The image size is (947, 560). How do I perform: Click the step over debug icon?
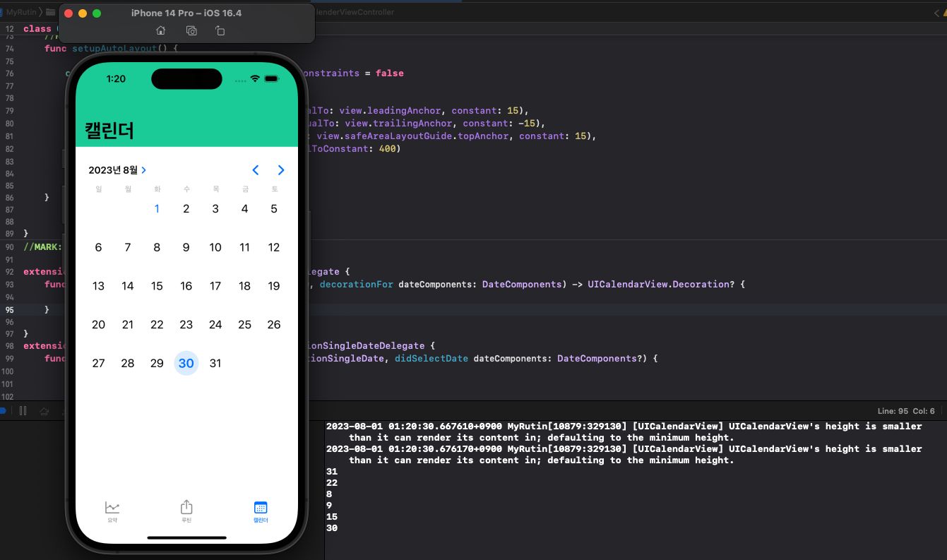44,411
